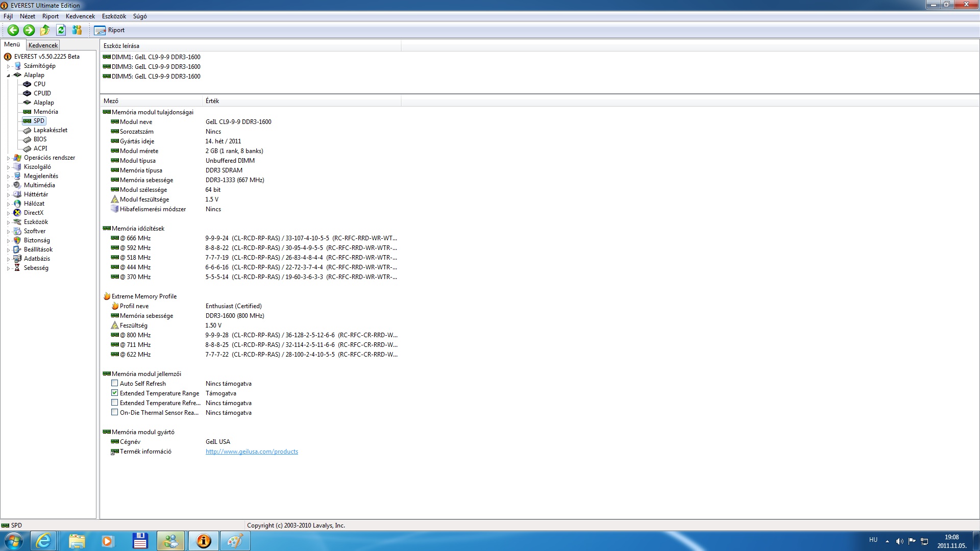980x551 pixels.
Task: Collapse the Alaplap tree node
Action: coord(8,76)
